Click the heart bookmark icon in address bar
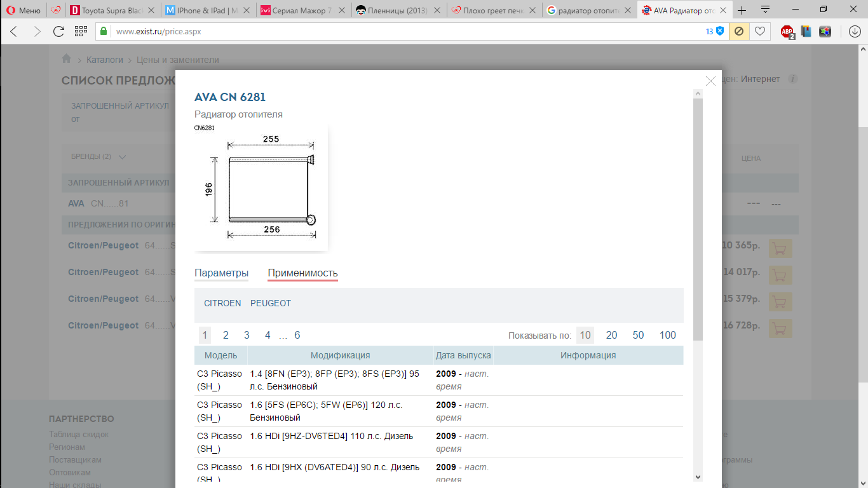The height and width of the screenshot is (488, 868). (759, 31)
